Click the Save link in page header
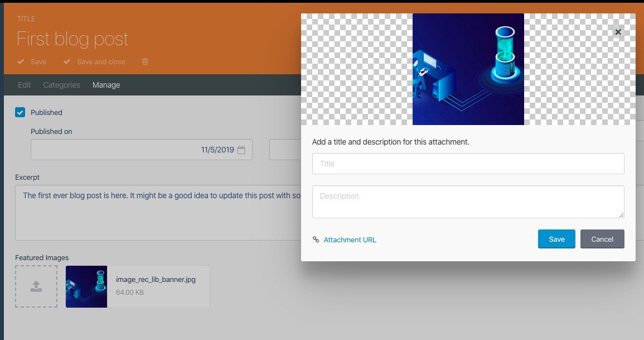 tap(38, 61)
